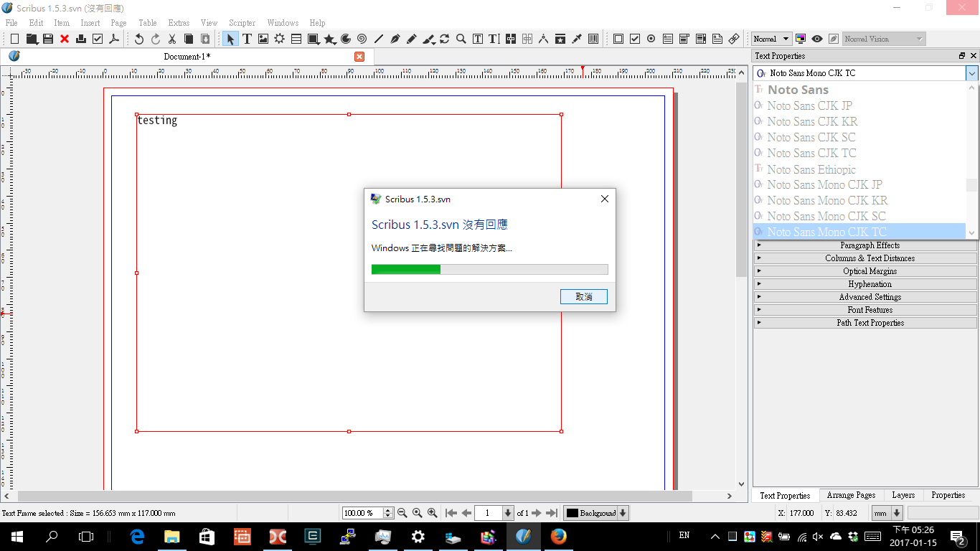Viewport: 980px width, 551px height.
Task: Click the 取消 cancel button
Action: 583,296
